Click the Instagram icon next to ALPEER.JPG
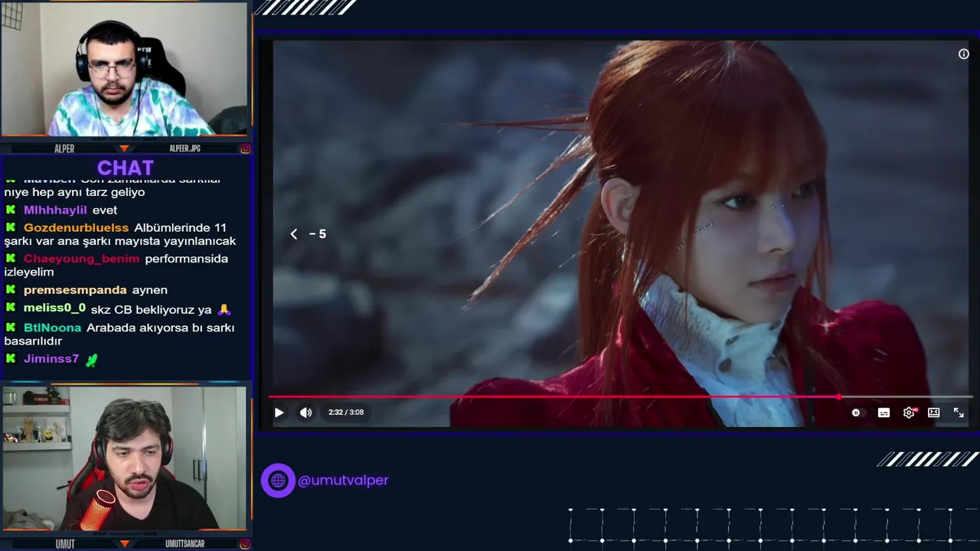This screenshot has width=980, height=551. click(x=245, y=148)
